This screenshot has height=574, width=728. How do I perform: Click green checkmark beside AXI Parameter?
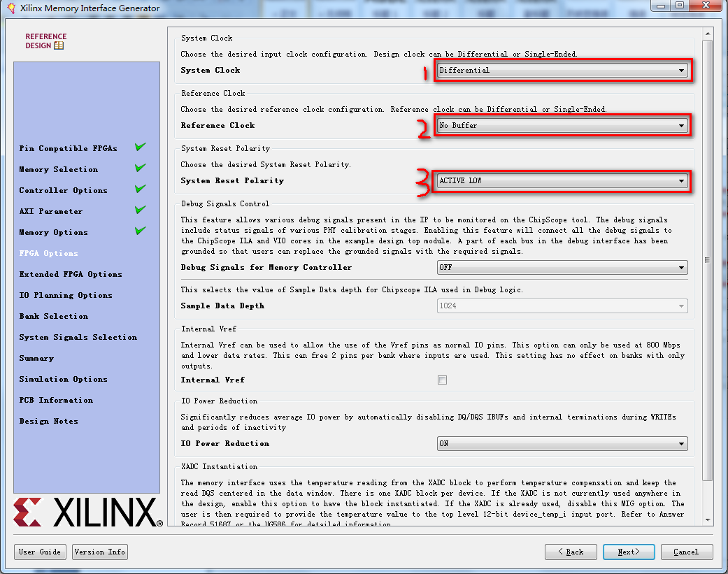click(x=140, y=210)
